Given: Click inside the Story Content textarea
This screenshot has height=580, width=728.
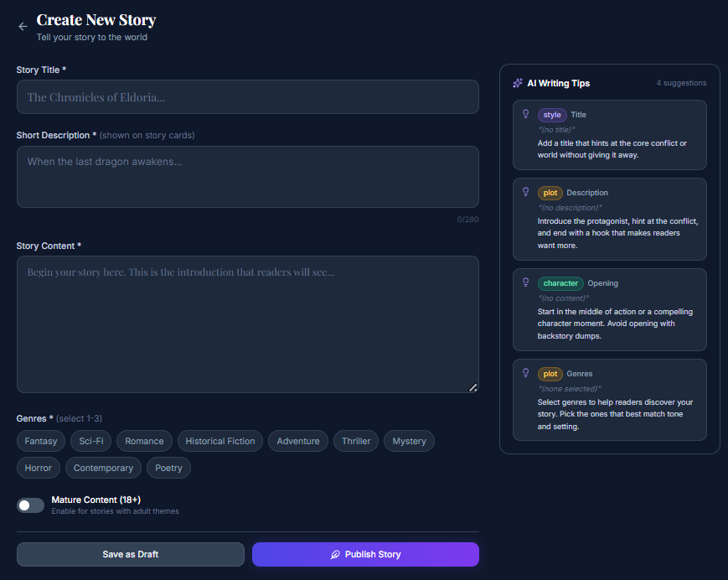Looking at the screenshot, I should (x=247, y=324).
